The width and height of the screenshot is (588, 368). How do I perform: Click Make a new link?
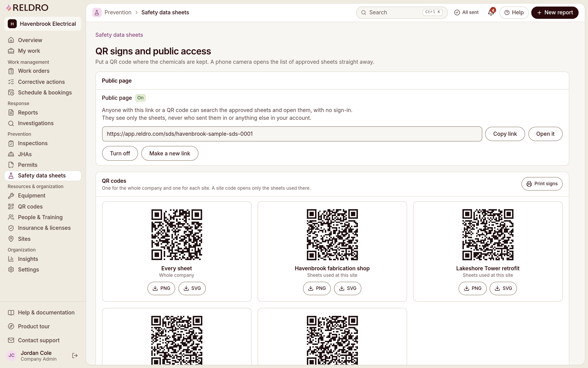pos(170,153)
